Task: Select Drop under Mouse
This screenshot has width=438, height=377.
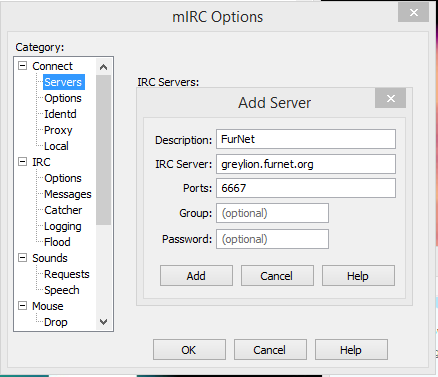Action: point(56,322)
